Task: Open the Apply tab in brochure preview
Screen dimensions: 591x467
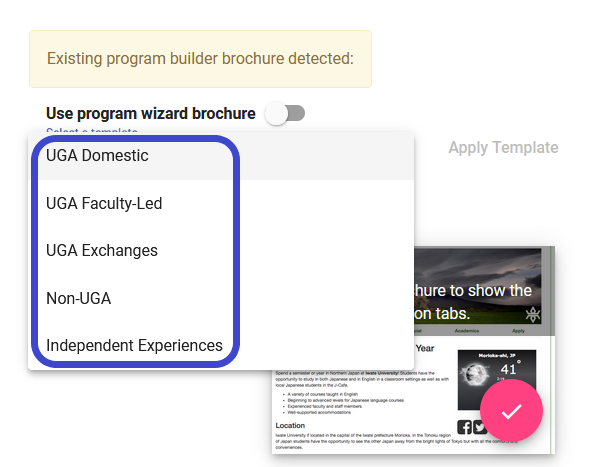Action: (518, 331)
